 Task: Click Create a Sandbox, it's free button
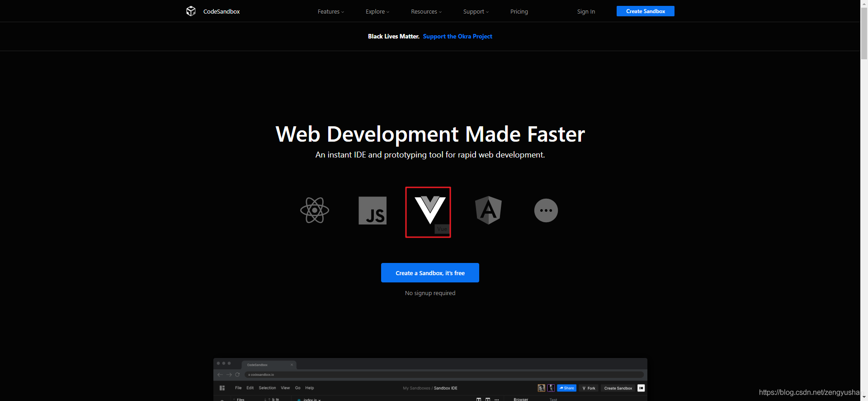point(430,273)
